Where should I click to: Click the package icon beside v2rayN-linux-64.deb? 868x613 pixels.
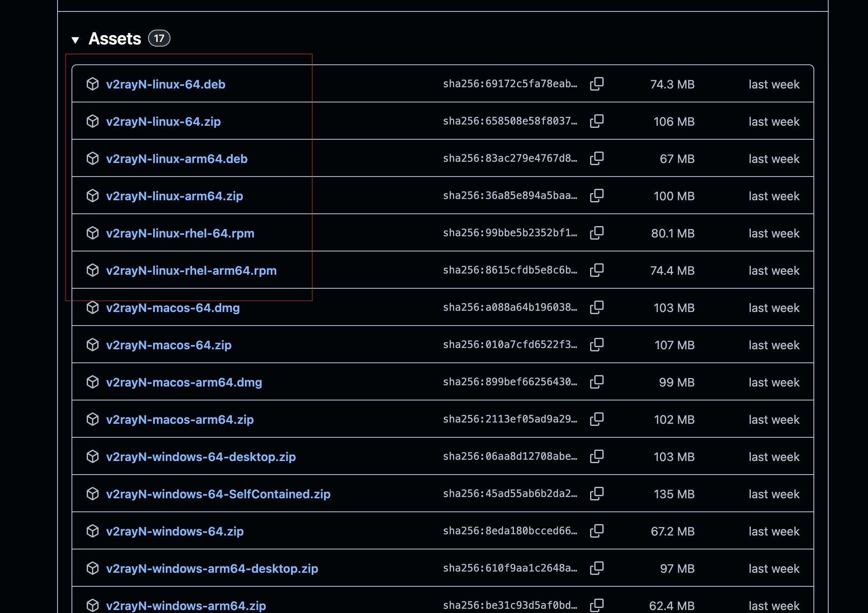[x=93, y=84]
